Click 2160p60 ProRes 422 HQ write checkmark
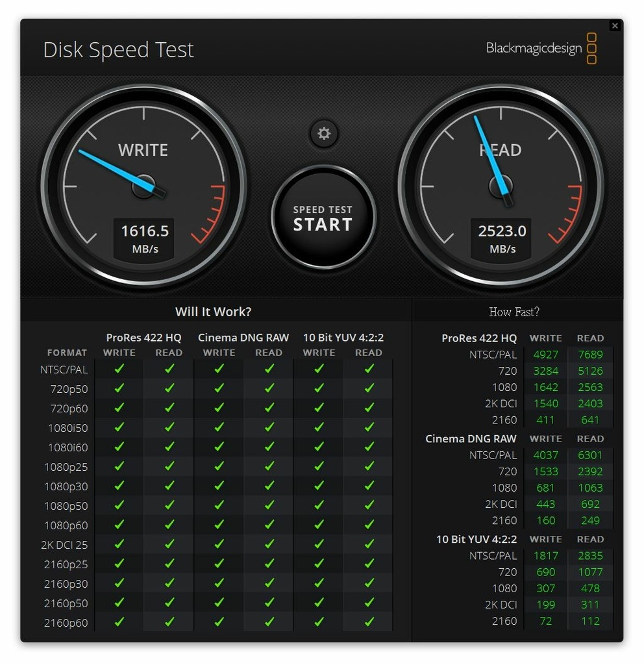Viewport: 644px width, 665px height. coord(119,623)
